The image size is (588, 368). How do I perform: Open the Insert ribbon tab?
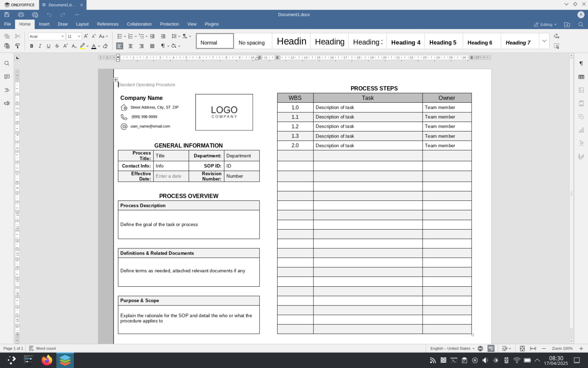click(x=44, y=24)
